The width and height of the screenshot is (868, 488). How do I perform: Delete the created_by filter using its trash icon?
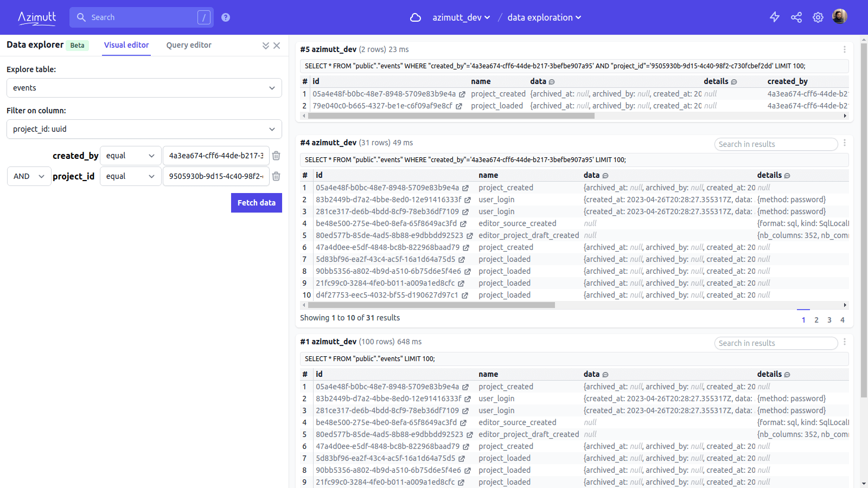[x=276, y=156]
